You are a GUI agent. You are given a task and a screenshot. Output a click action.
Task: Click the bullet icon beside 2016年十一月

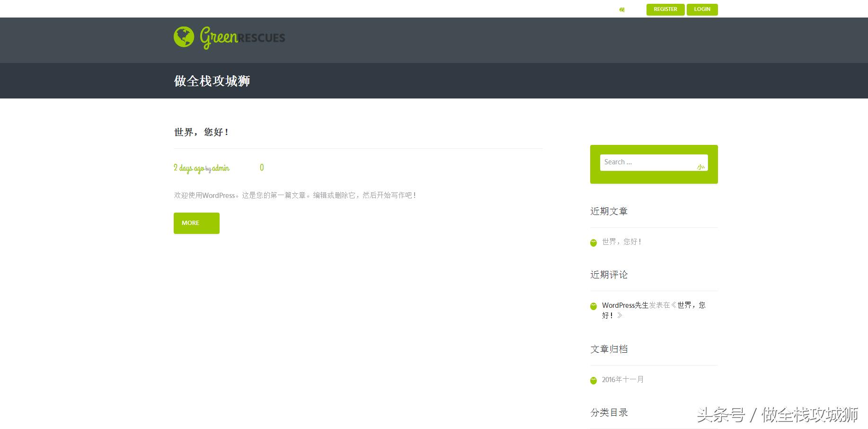point(593,381)
